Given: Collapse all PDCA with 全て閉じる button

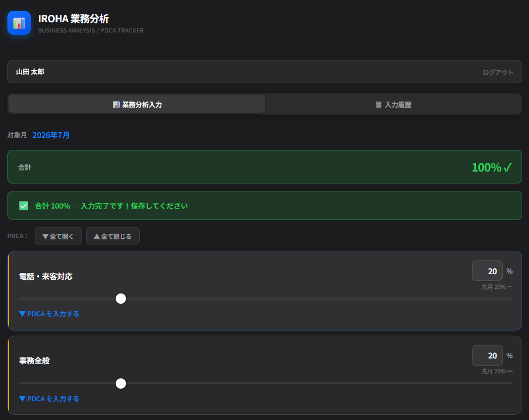Looking at the screenshot, I should click(113, 236).
